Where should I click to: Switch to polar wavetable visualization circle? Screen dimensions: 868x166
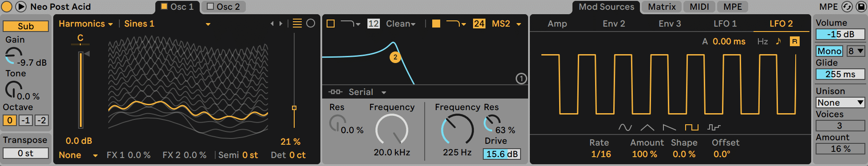pyautogui.click(x=311, y=24)
